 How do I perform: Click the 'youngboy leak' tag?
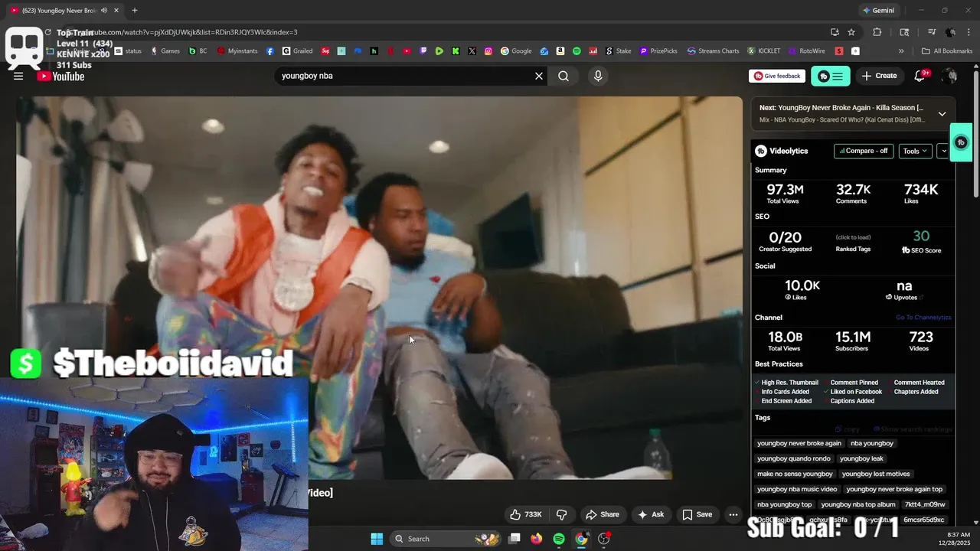pos(861,458)
